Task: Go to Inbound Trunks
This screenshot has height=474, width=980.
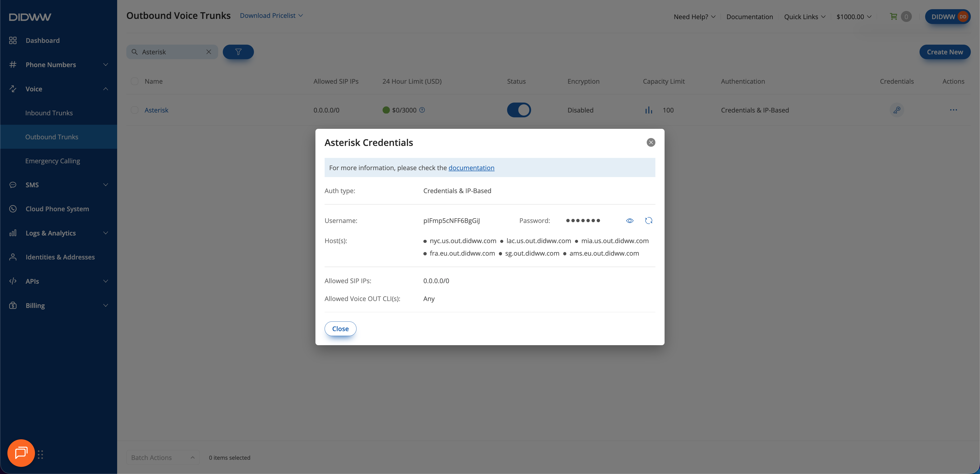Action: pyautogui.click(x=49, y=113)
